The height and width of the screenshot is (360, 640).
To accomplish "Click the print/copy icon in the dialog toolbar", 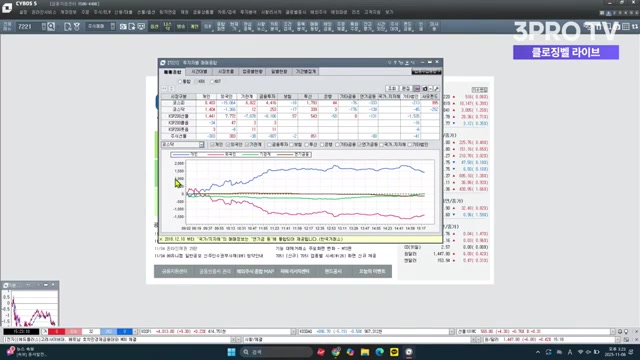I will (425, 89).
